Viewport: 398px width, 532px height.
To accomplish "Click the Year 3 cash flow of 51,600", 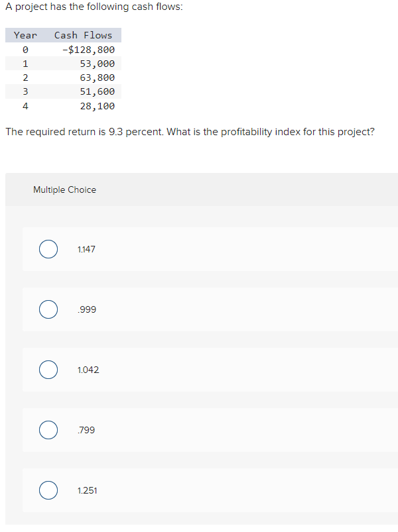I will tap(96, 91).
